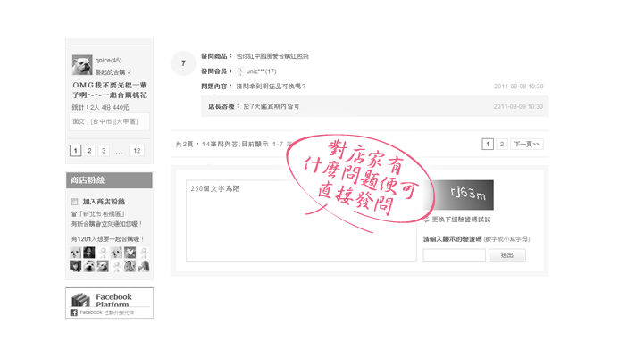Screen dimensions: 644x357
Task: Click the 下一頁>> next page button
Action: (526, 144)
